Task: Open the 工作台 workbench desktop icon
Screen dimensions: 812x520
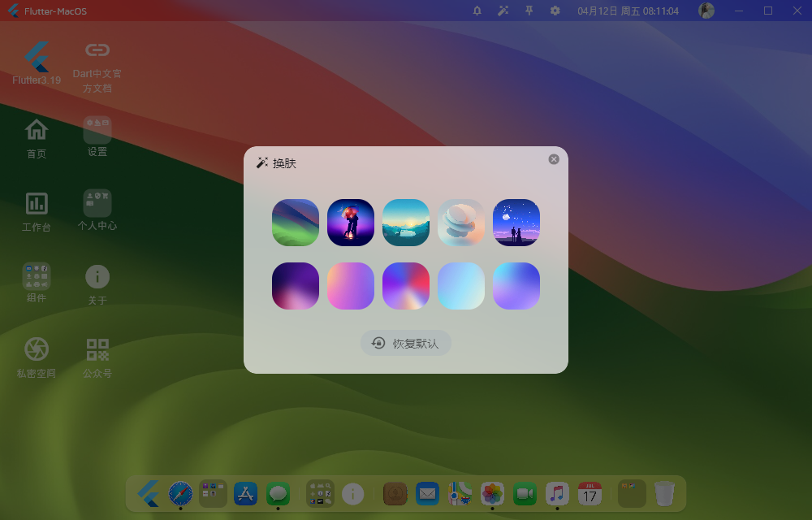Action: point(36,211)
